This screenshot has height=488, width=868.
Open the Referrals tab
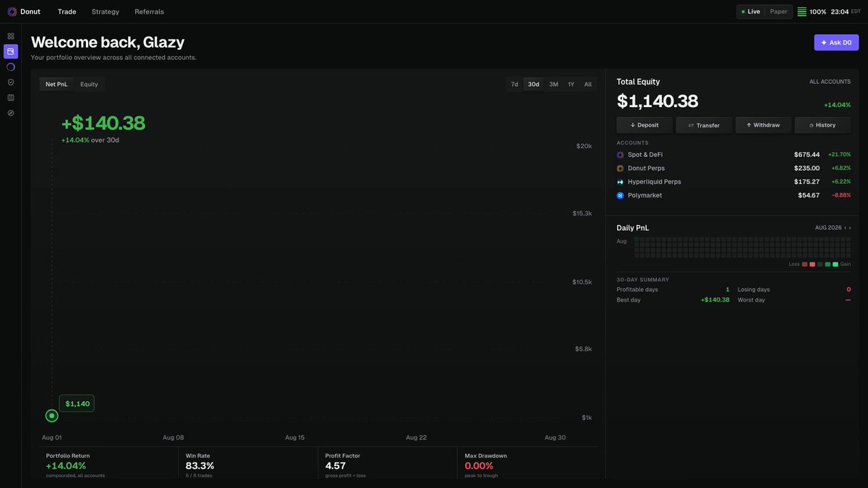[149, 12]
